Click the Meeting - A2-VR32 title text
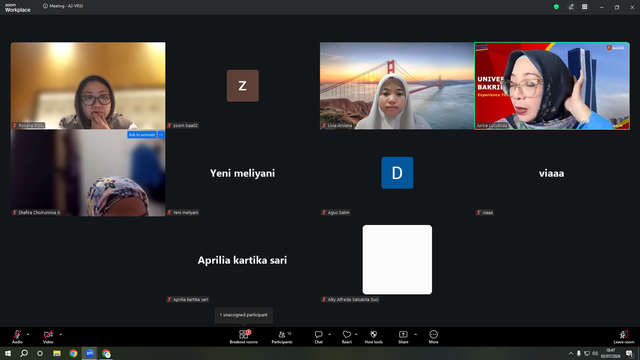 click(66, 6)
